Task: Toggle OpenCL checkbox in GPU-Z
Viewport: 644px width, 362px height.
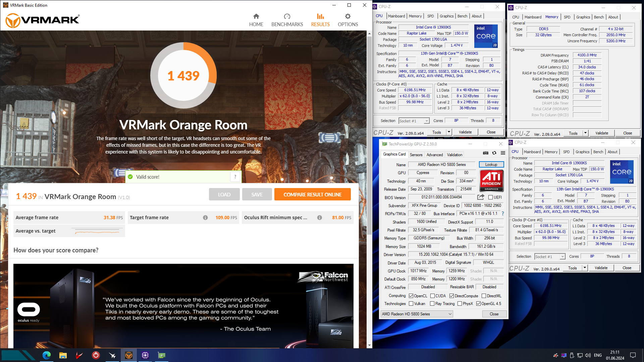Action: [x=411, y=296]
